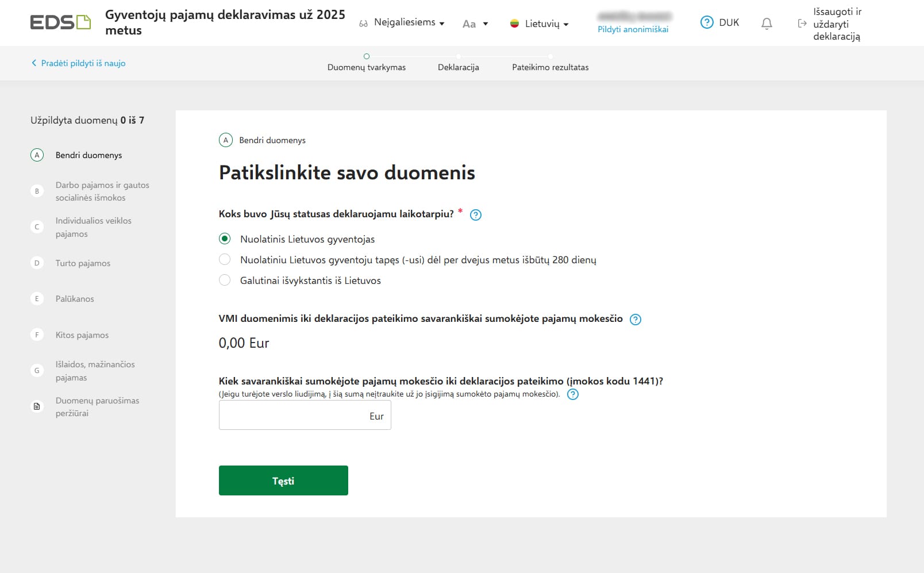Open the Aa font size dropdown

[475, 24]
